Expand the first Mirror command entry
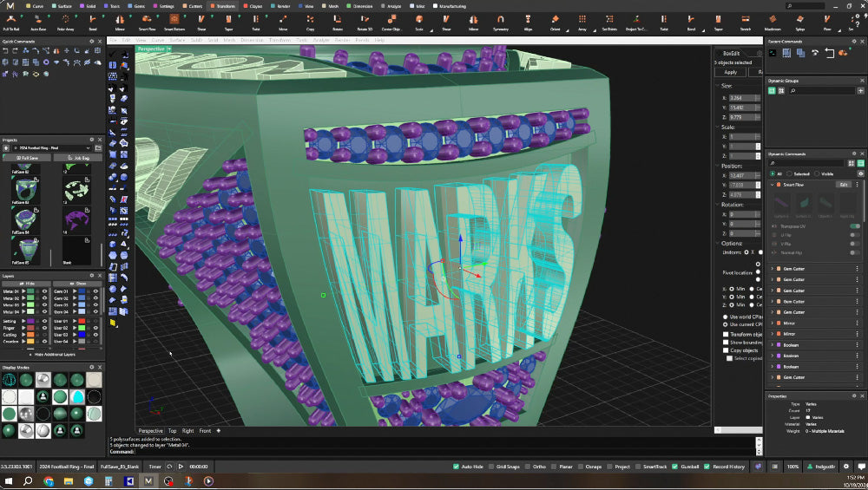The width and height of the screenshot is (868, 490). tap(773, 323)
